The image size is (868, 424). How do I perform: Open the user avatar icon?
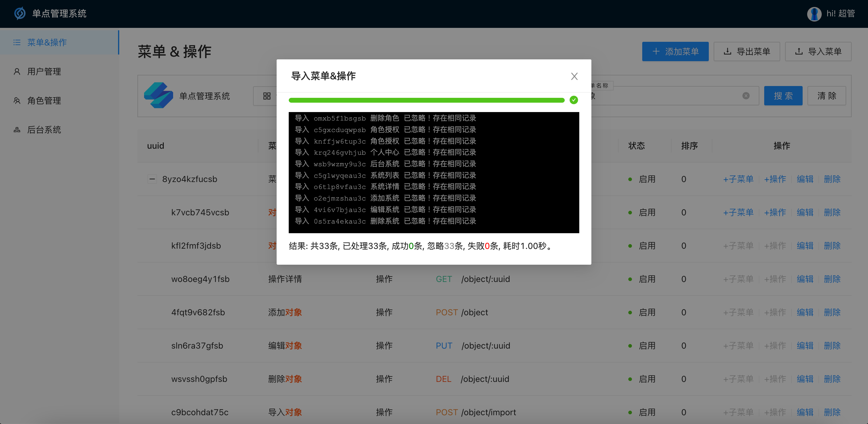[x=814, y=14]
